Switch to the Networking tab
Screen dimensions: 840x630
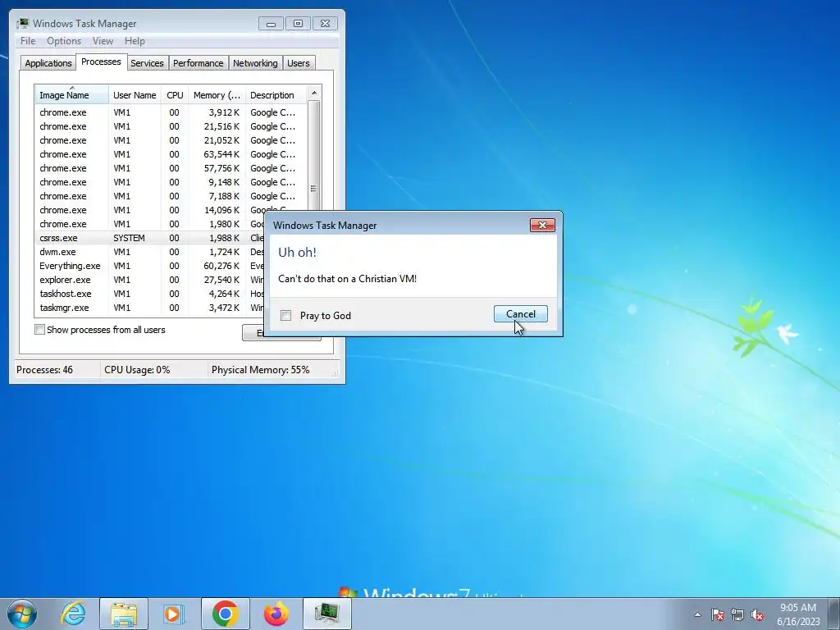coord(255,62)
